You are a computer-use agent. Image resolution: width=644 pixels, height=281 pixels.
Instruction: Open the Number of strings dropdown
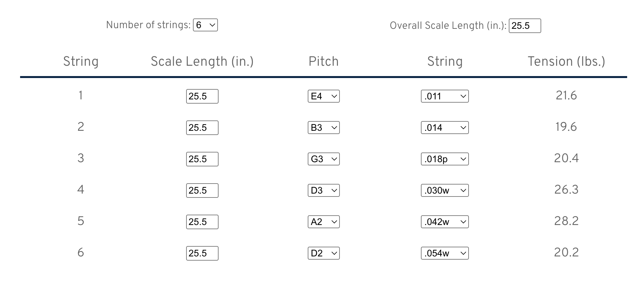205,25
